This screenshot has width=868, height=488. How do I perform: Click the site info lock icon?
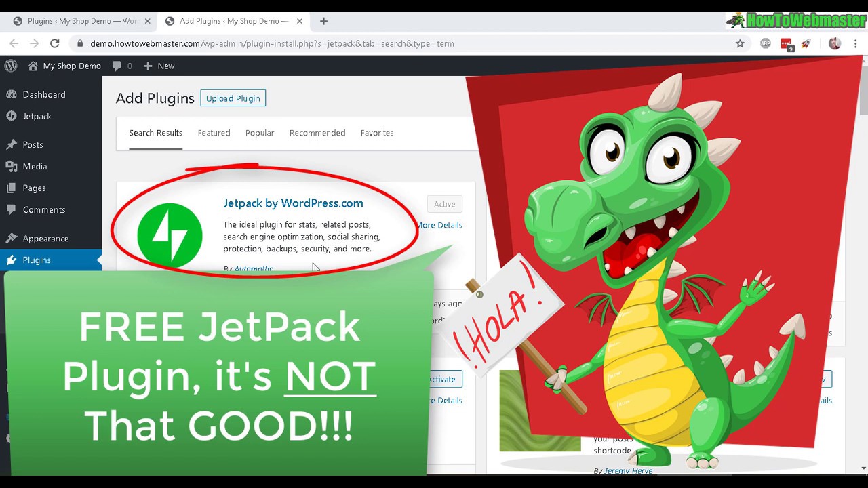[80, 43]
